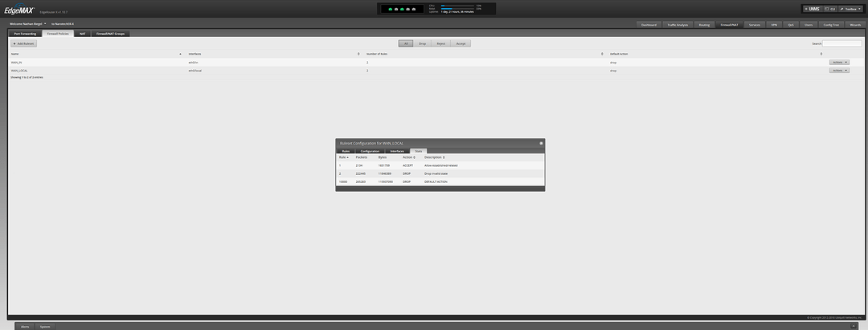The height and width of the screenshot is (330, 868).
Task: Open Actions dropdown for WAN_IN
Action: tap(839, 63)
